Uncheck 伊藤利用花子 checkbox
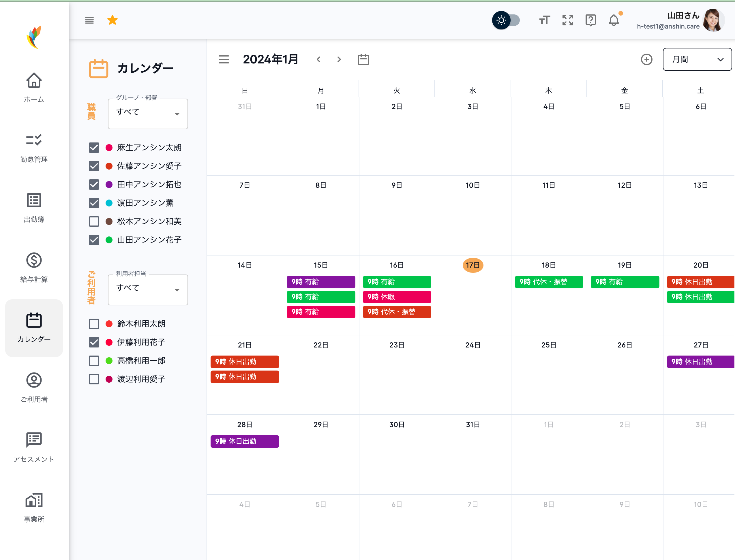Image resolution: width=735 pixels, height=560 pixels. point(94,342)
